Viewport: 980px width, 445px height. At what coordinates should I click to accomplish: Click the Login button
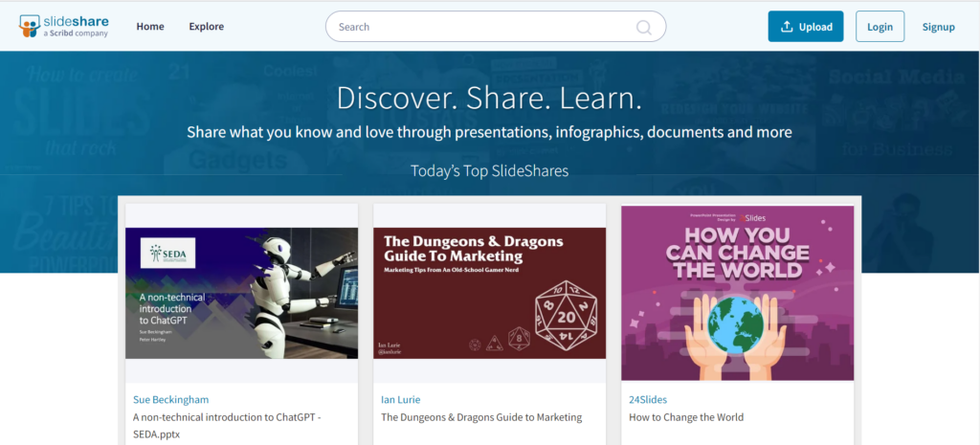click(x=880, y=26)
